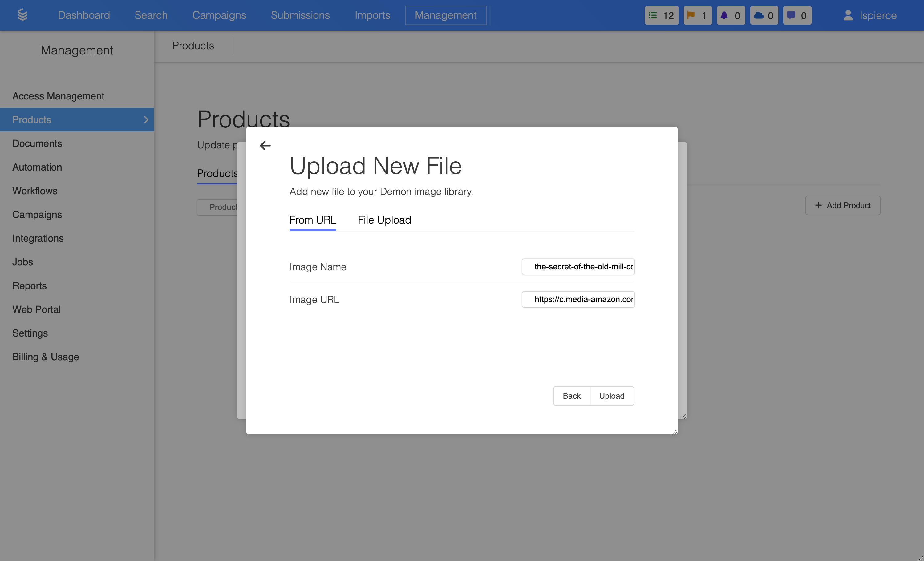Viewport: 924px width, 561px height.
Task: Open Integrations in the sidebar
Action: pos(77,238)
